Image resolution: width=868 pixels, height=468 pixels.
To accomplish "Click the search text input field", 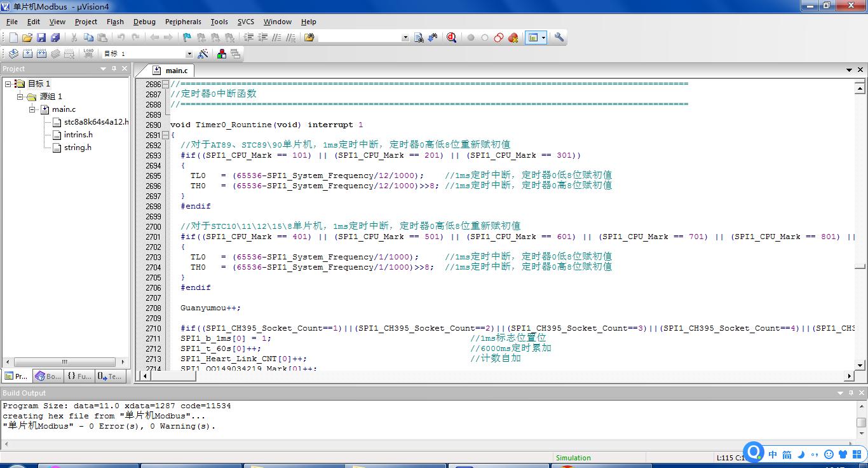I will pyautogui.click(x=360, y=38).
